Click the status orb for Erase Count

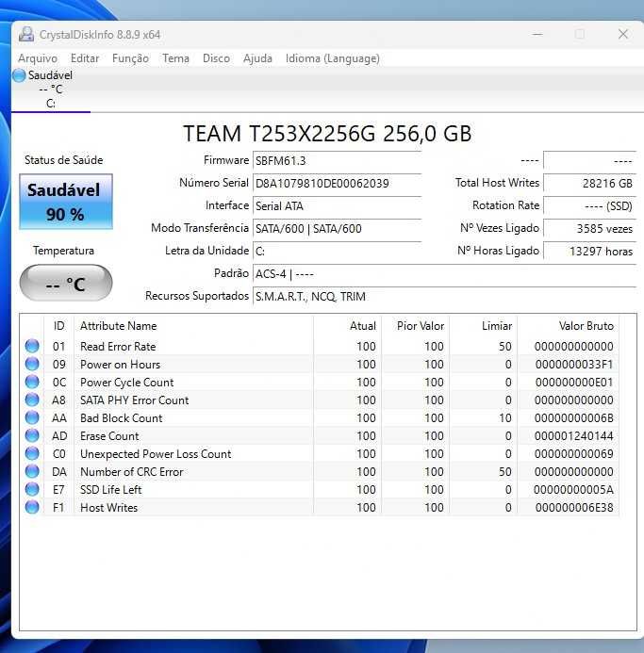pos(32,435)
